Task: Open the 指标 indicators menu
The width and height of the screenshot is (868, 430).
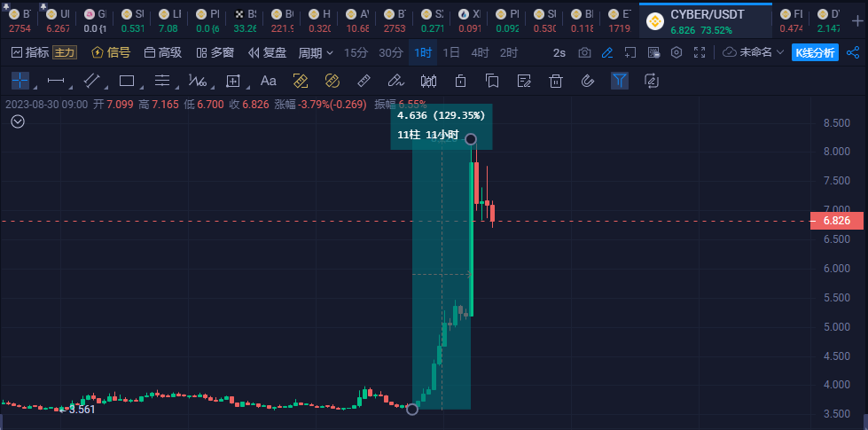Action: tap(30, 52)
